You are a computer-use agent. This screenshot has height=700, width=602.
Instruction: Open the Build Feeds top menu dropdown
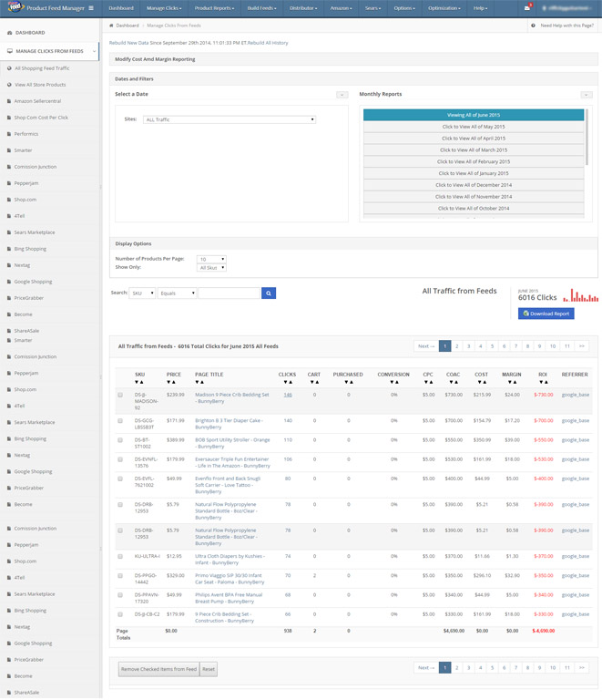[x=261, y=8]
